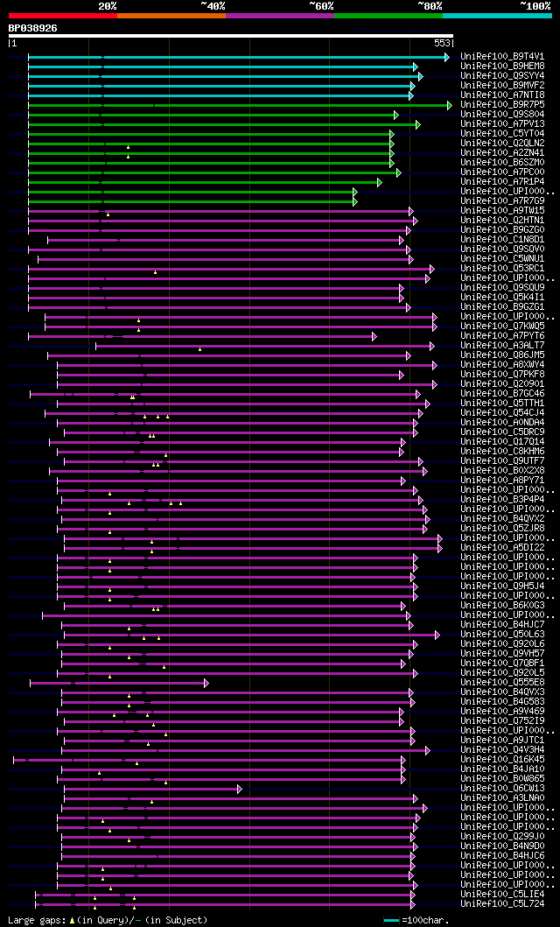Select label UniRef100_C5L724
The height and width of the screenshot is (927, 560).
pos(503,904)
